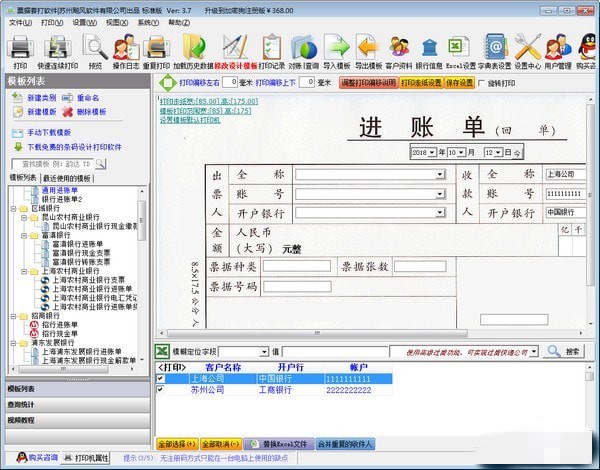Click the 搜索 search button
This screenshot has width=600, height=470.
point(563,351)
